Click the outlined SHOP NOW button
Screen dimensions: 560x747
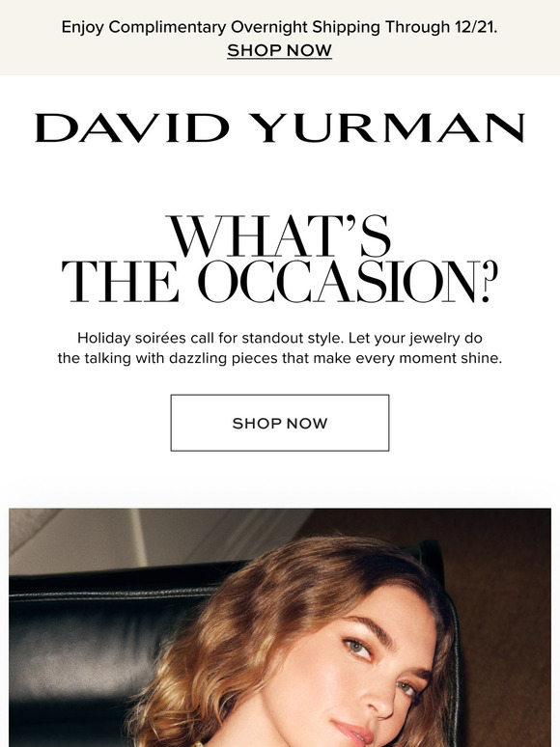280,423
